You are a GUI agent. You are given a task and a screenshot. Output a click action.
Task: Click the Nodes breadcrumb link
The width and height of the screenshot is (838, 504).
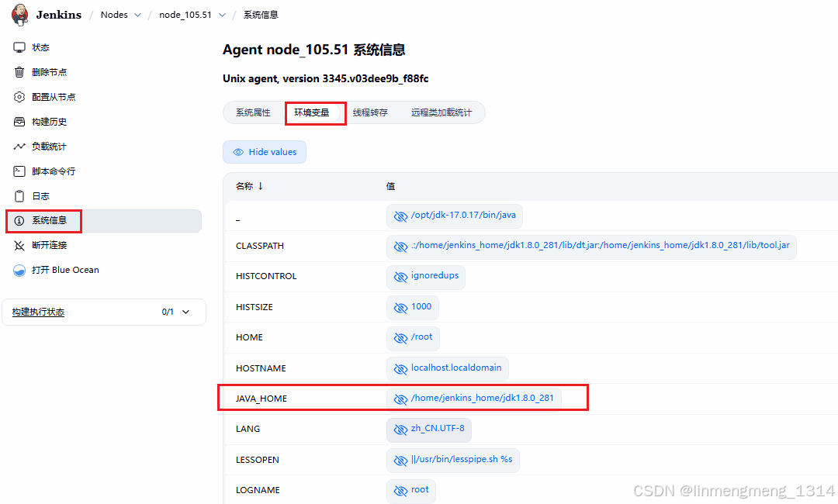tap(114, 15)
